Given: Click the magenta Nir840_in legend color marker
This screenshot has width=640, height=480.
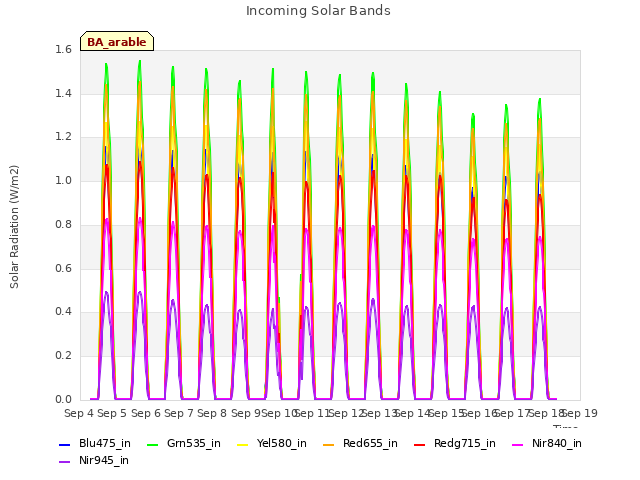Looking at the screenshot, I should pyautogui.click(x=518, y=444).
